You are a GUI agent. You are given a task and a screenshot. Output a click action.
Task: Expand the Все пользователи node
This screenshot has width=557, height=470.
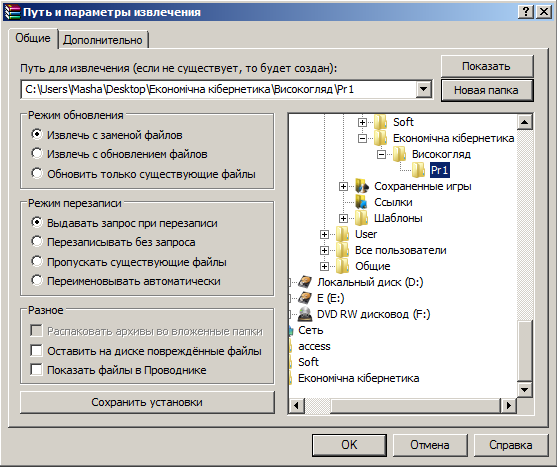324,250
